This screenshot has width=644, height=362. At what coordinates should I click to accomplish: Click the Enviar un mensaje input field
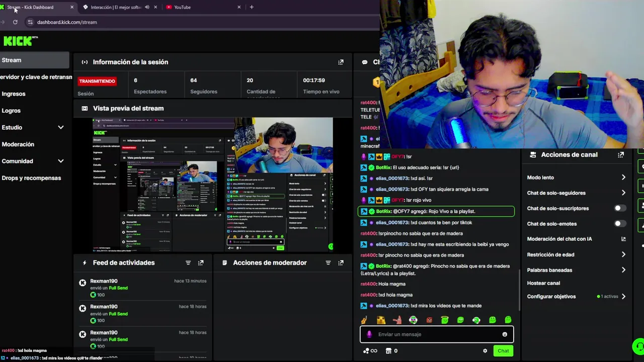point(437,334)
